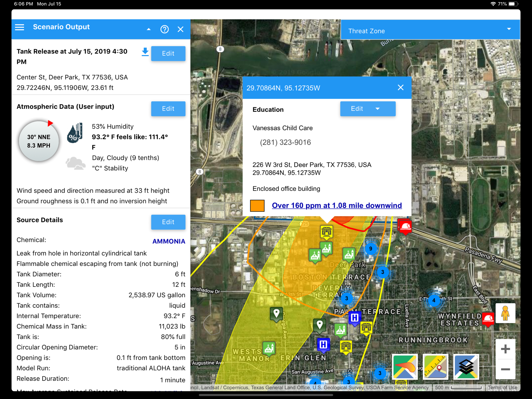
Task: Open the AMMONIA chemical link
Action: (169, 241)
